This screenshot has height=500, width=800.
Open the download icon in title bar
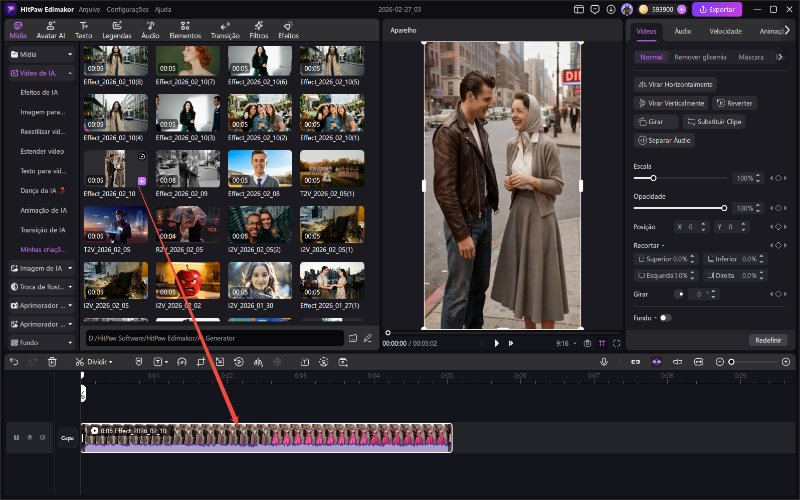[611, 9]
